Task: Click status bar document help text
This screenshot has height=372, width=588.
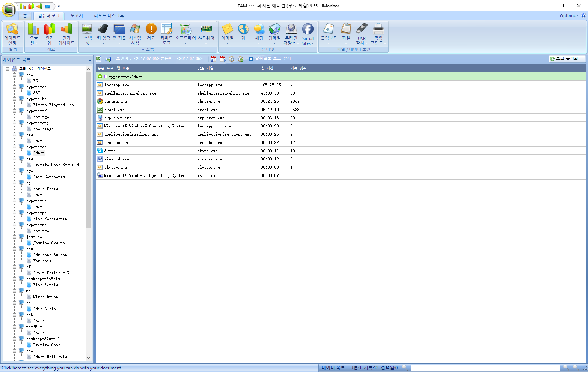Action: 61,368
